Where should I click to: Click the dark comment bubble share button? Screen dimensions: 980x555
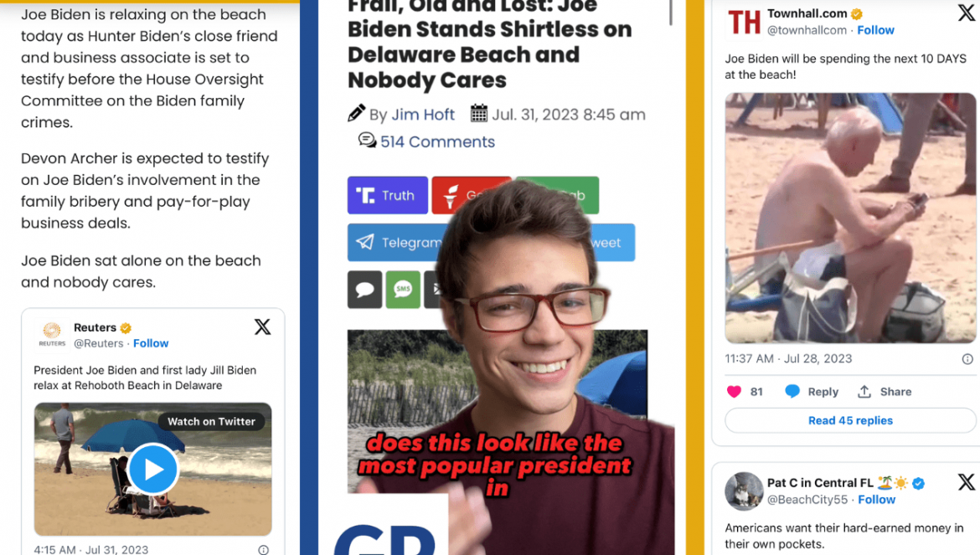pyautogui.click(x=365, y=290)
